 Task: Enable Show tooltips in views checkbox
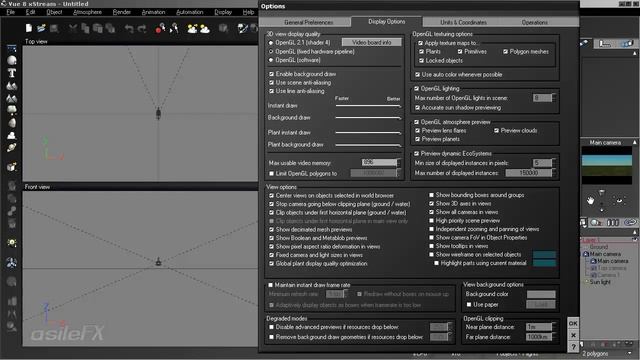point(431,246)
